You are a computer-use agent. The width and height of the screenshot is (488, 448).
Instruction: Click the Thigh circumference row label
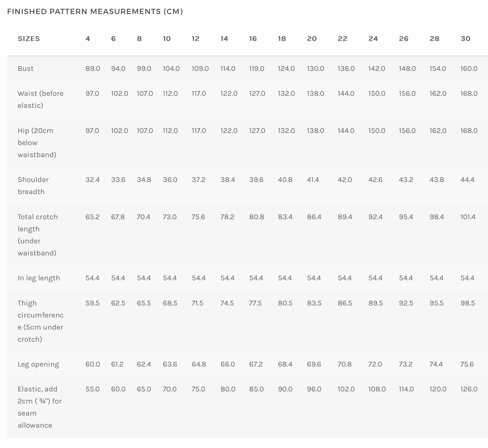pyautogui.click(x=41, y=321)
